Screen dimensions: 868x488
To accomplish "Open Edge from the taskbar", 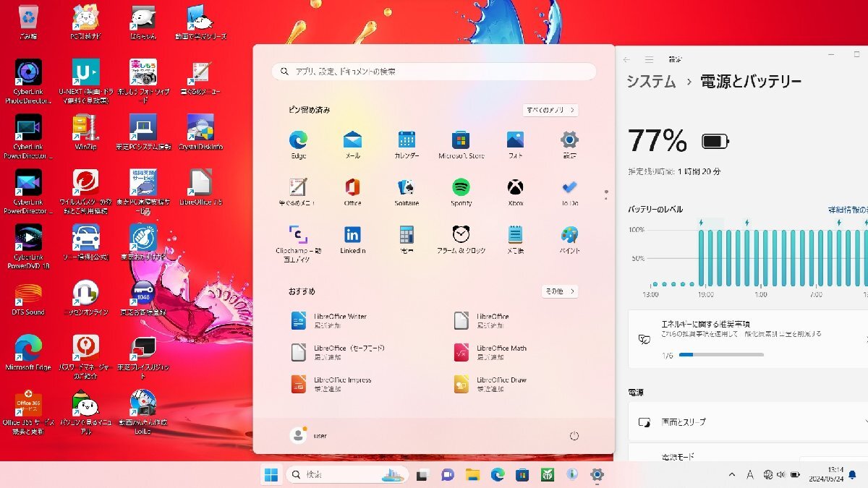I will coord(498,474).
